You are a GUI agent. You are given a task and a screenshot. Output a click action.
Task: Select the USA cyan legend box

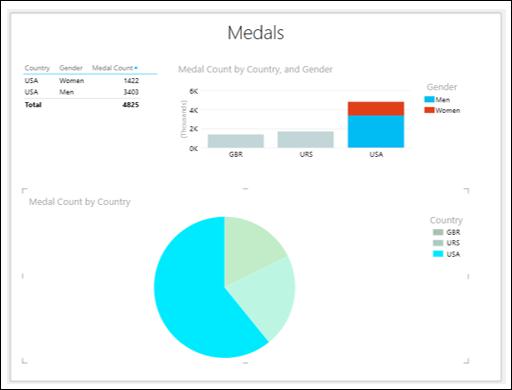click(438, 254)
